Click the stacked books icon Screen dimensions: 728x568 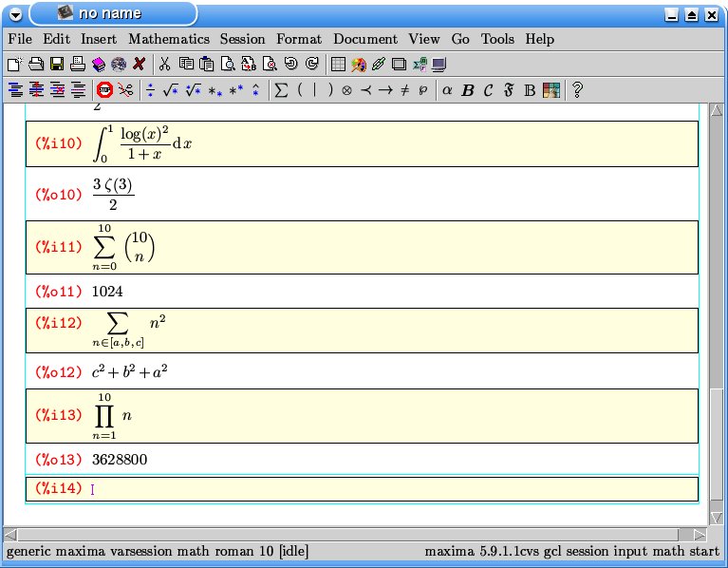pyautogui.click(x=99, y=64)
